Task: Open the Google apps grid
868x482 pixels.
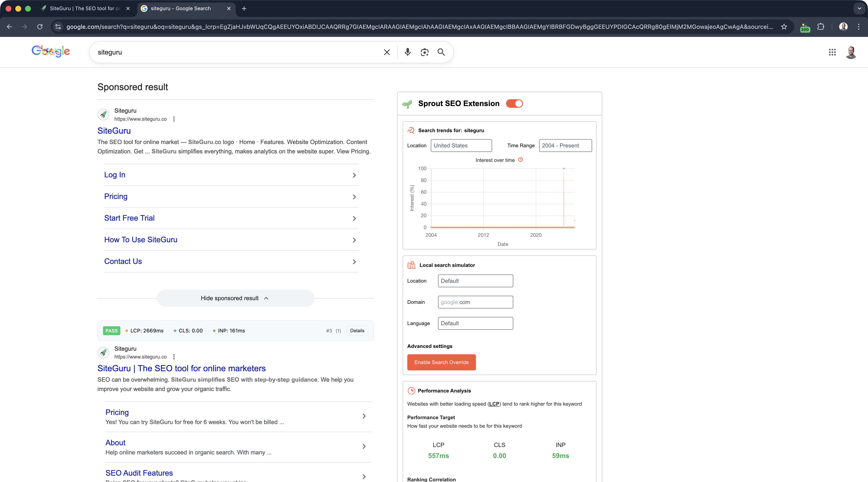Action: click(x=832, y=52)
